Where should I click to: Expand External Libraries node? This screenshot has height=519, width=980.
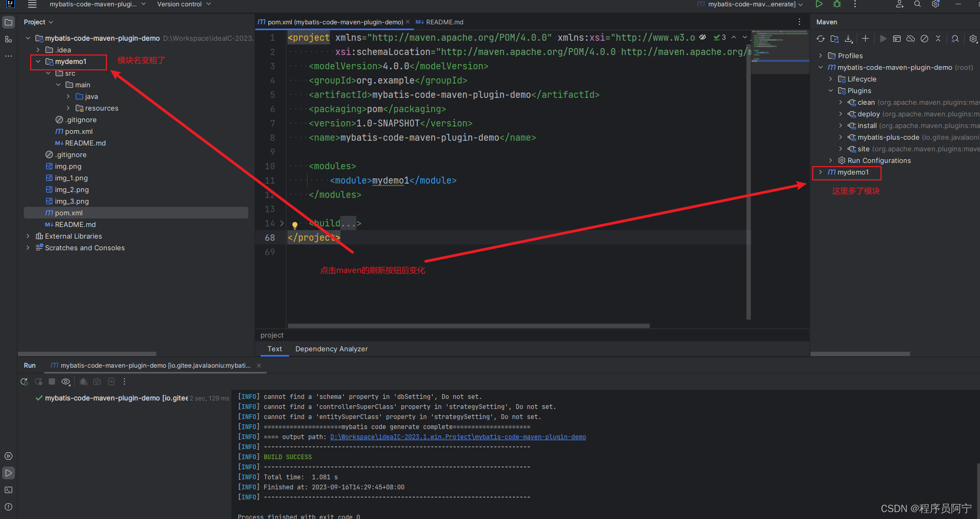(x=28, y=236)
